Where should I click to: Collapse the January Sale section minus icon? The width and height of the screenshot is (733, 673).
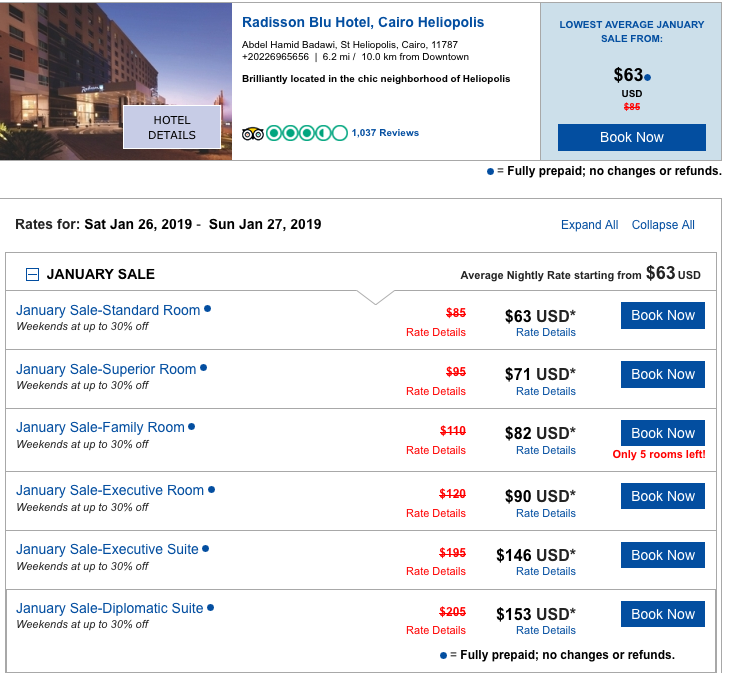pos(32,274)
